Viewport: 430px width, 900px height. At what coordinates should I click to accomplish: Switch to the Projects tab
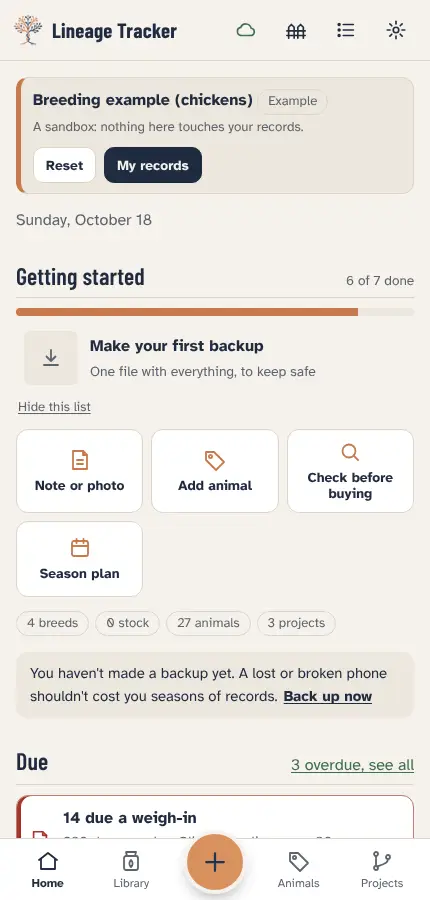click(382, 869)
